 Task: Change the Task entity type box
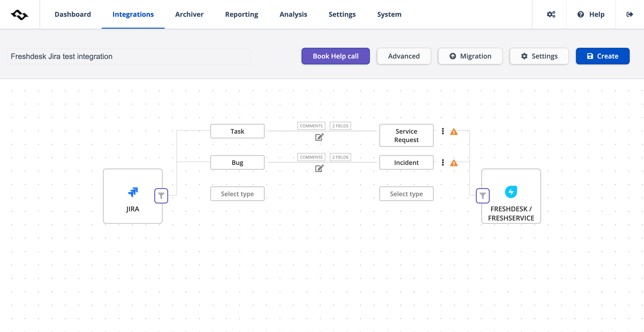(237, 131)
